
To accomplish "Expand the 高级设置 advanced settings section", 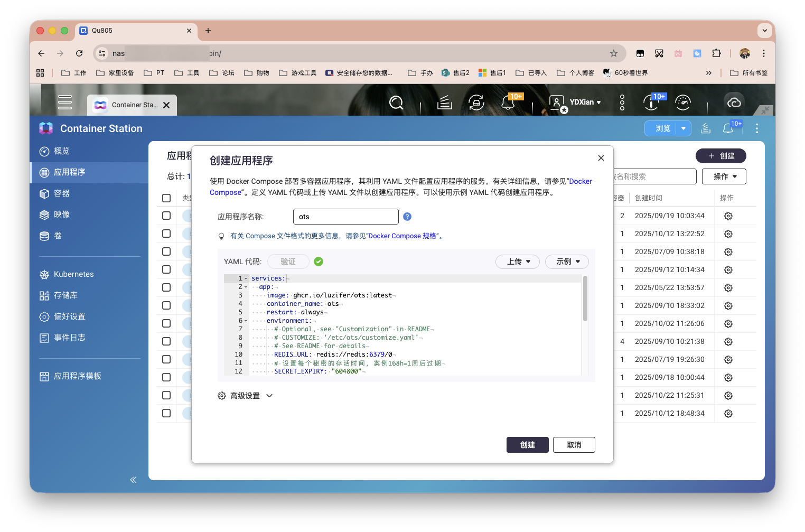I will click(x=245, y=395).
